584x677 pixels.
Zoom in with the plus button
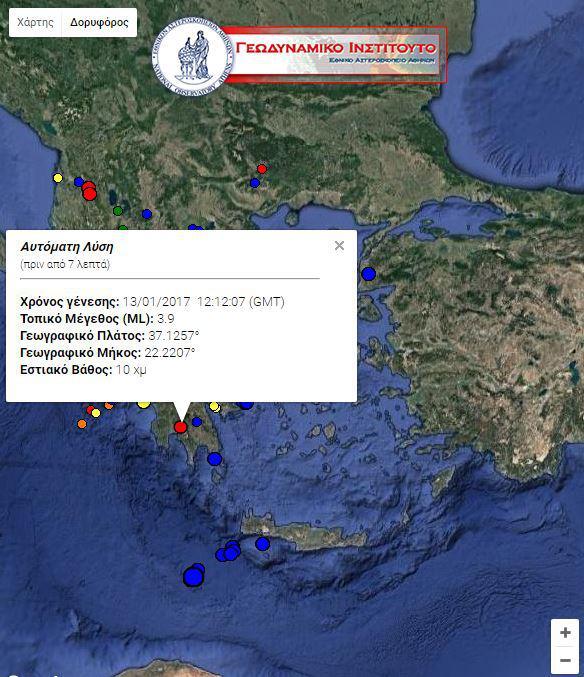point(565,633)
